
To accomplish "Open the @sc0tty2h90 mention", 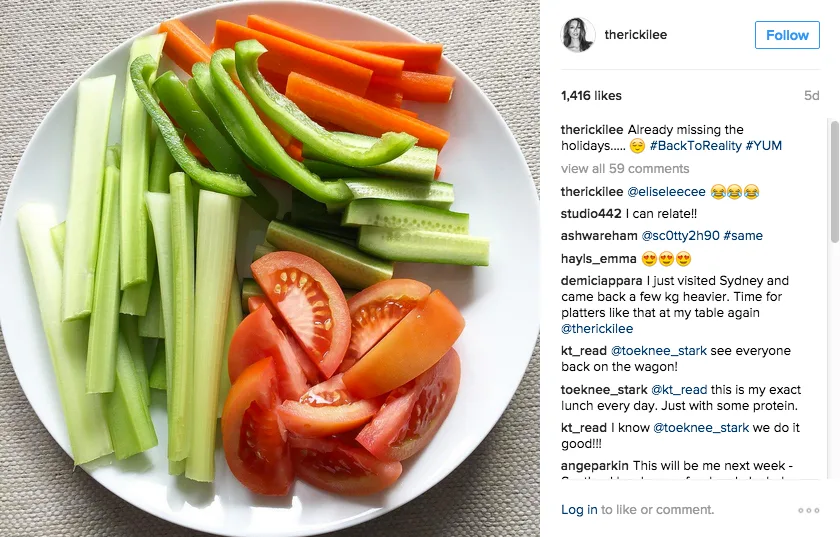I will [680, 236].
